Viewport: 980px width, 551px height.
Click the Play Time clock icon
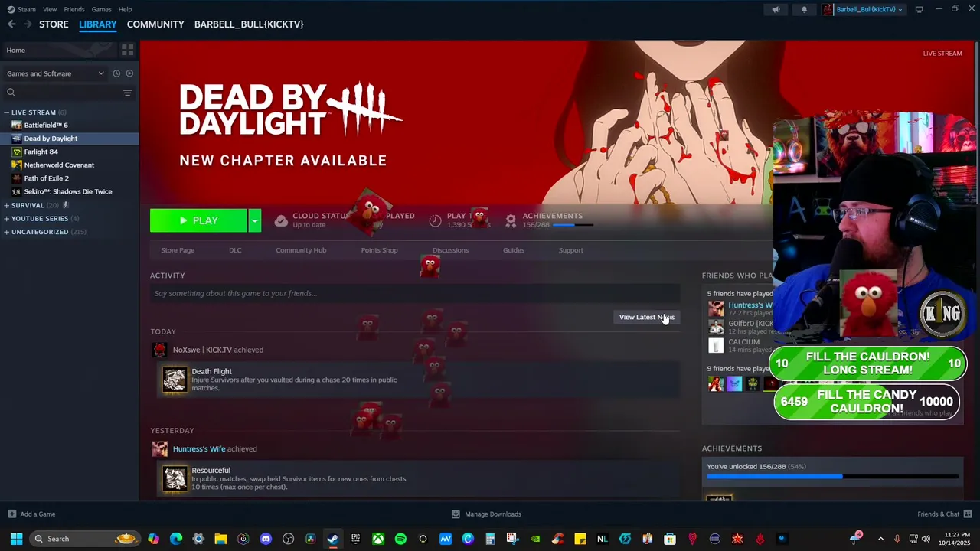click(435, 220)
